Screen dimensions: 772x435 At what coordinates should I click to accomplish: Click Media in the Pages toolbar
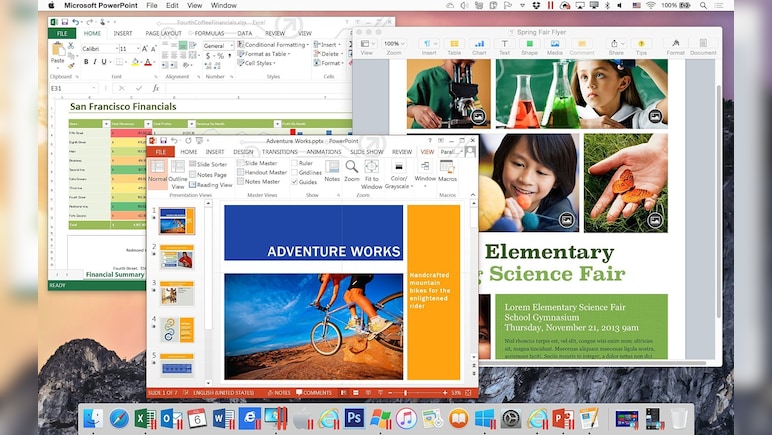[x=554, y=47]
